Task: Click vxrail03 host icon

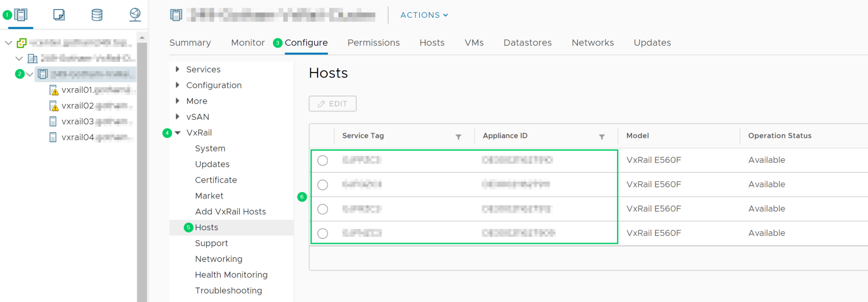Action: click(53, 121)
